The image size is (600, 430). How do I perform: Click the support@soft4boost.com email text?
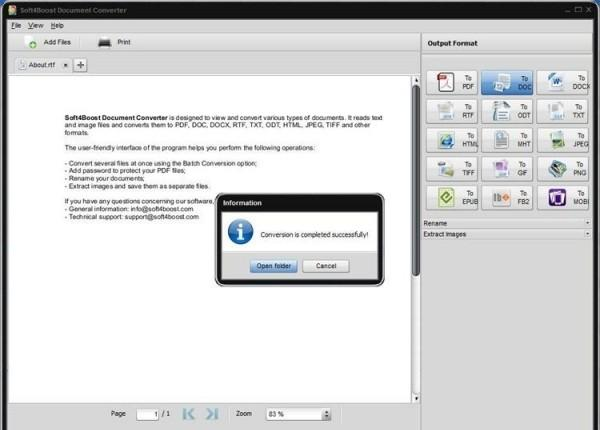(x=162, y=217)
